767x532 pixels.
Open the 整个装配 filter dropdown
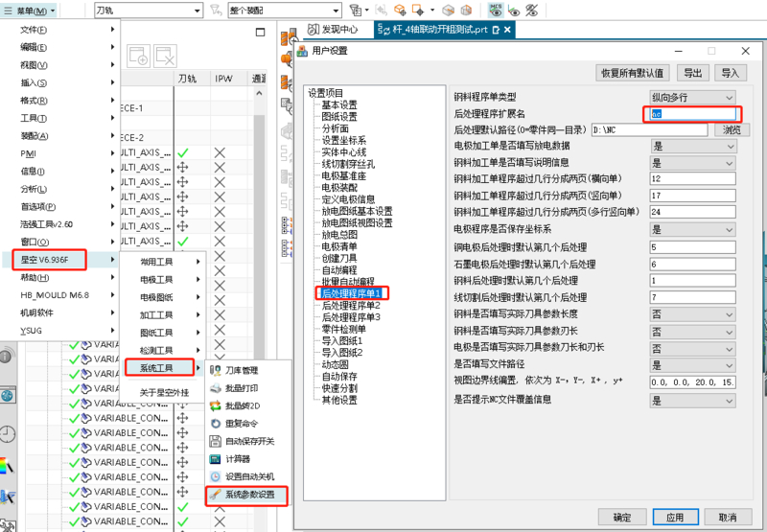coord(284,11)
